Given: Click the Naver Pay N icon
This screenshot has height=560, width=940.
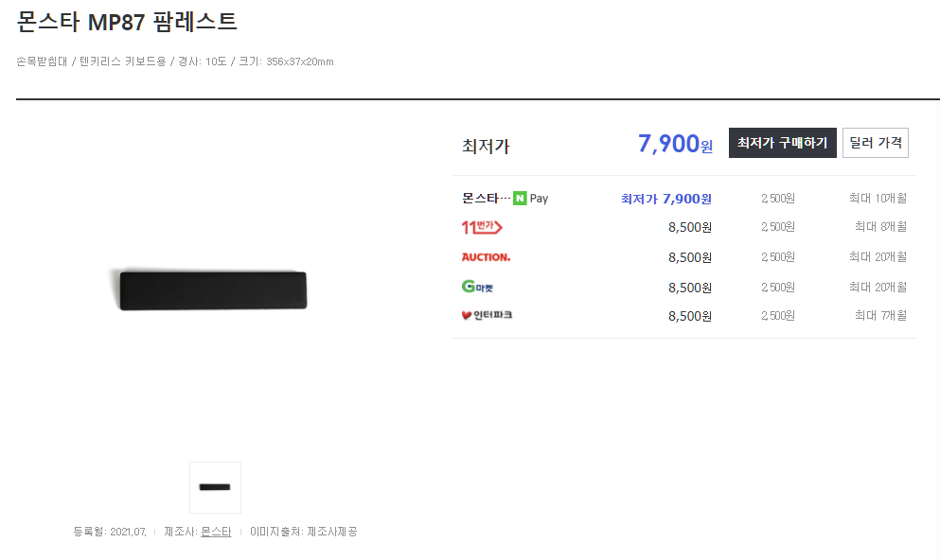Looking at the screenshot, I should (520, 198).
